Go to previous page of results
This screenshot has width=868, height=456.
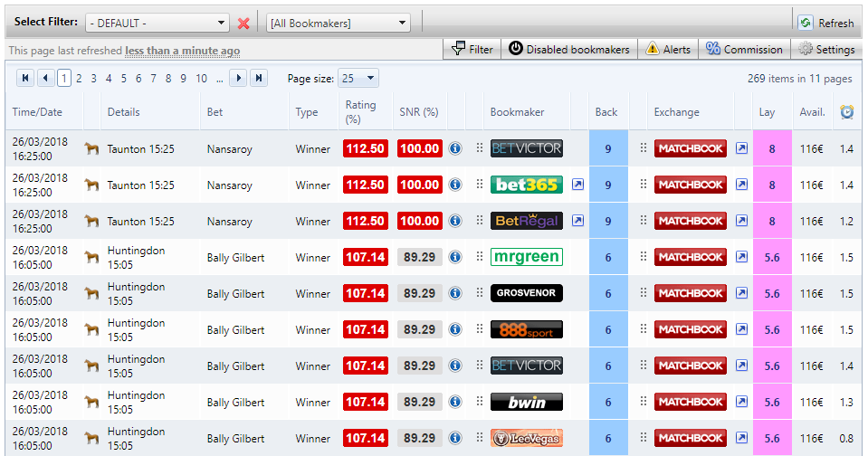pos(45,78)
